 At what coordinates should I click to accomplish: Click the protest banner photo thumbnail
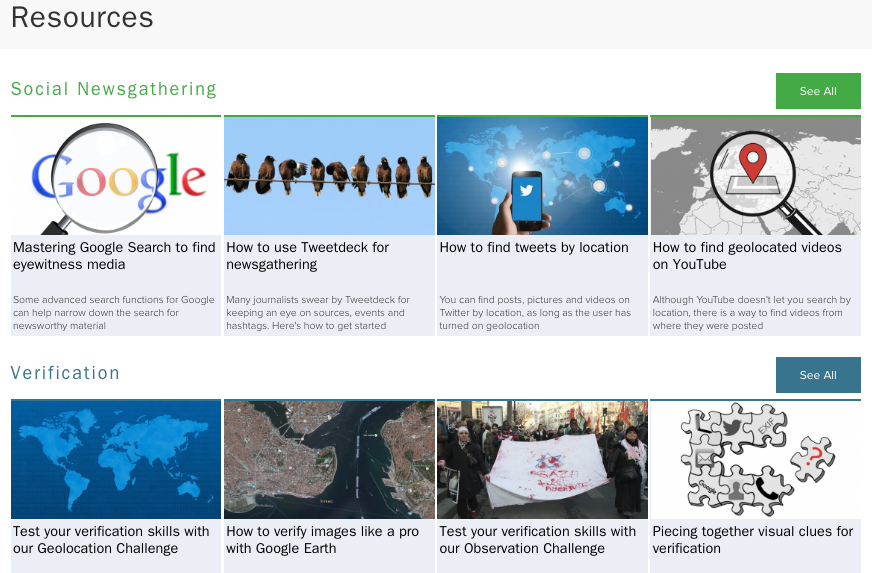tap(542, 460)
